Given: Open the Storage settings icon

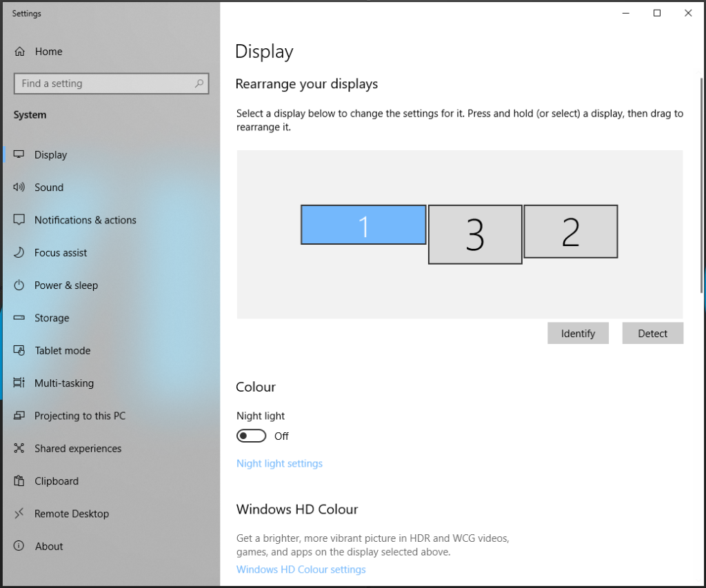Looking at the screenshot, I should pos(19,318).
